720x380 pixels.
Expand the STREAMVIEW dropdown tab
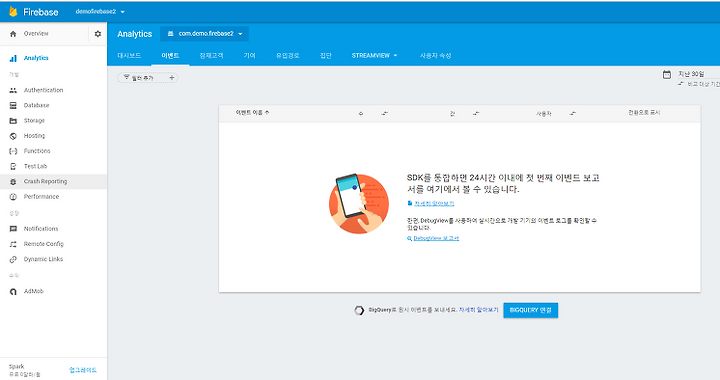click(x=375, y=56)
